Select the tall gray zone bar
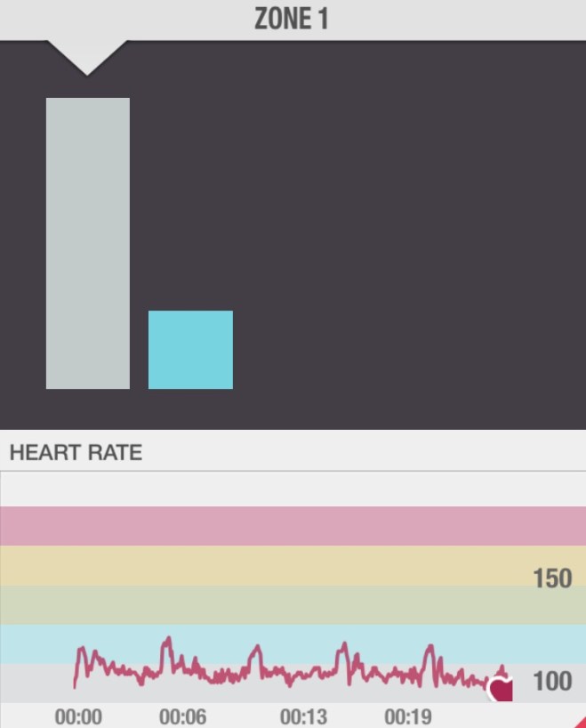586x728 pixels. click(88, 243)
